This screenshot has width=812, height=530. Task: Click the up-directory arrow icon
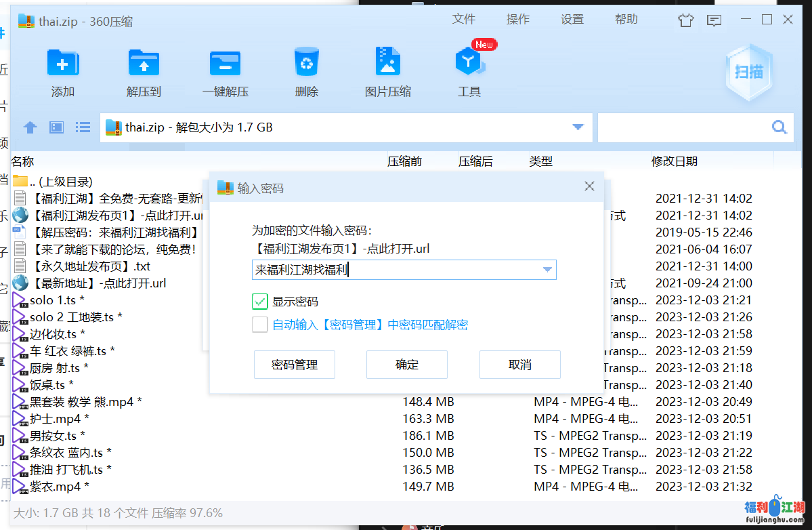point(30,127)
